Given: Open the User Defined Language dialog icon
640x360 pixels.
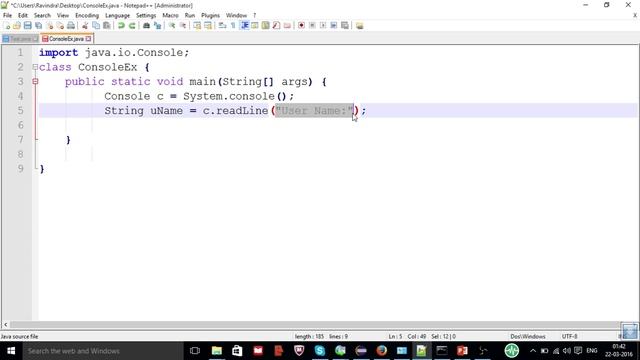Looking at the screenshot, I should (x=255, y=26).
